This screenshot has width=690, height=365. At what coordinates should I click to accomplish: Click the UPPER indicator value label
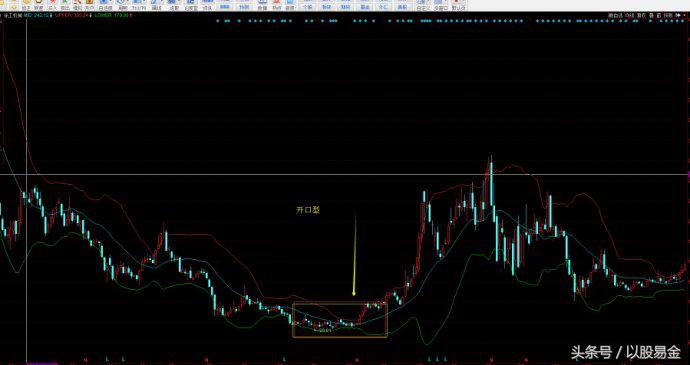click(x=72, y=15)
